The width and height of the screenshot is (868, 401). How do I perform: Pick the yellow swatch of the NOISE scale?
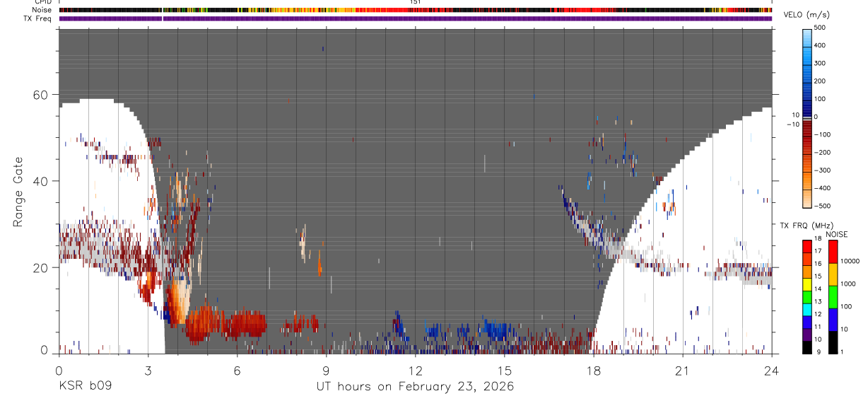pyautogui.click(x=832, y=274)
